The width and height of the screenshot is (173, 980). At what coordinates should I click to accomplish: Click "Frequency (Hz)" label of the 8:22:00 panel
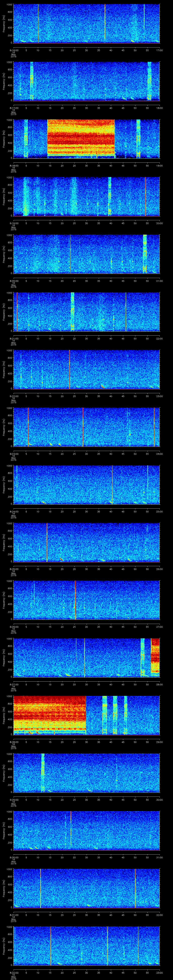click(x=4, y=369)
